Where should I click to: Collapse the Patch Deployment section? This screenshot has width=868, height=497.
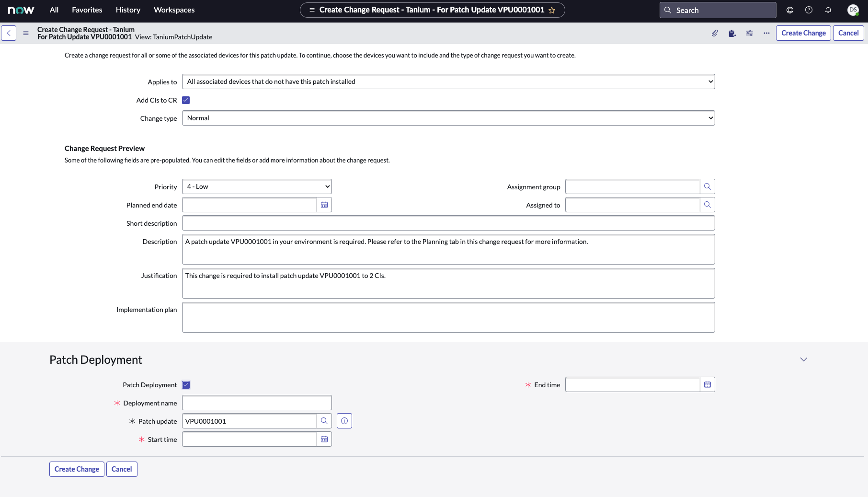[x=803, y=359]
